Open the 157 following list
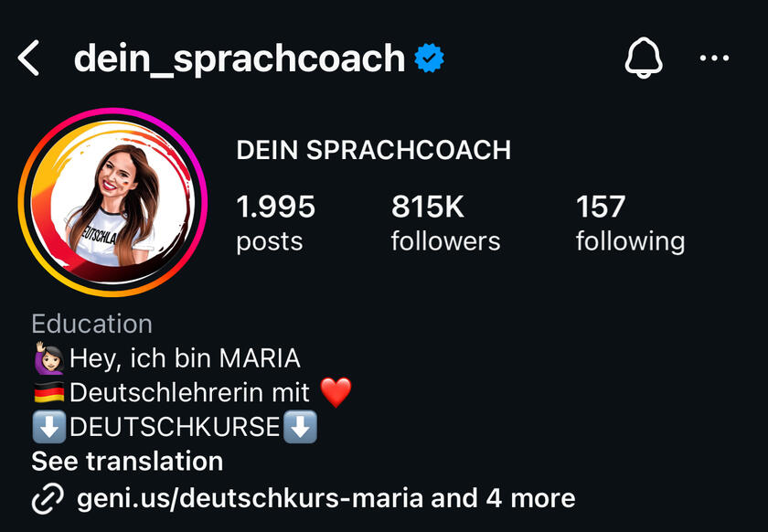The width and height of the screenshot is (768, 532). (630, 223)
